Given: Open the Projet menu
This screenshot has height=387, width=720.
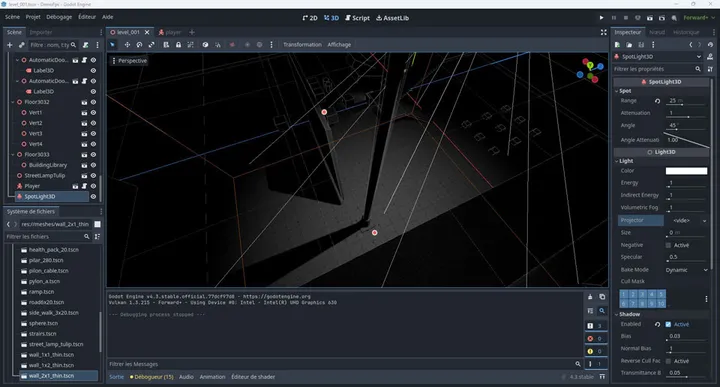Looking at the screenshot, I should click(33, 17).
